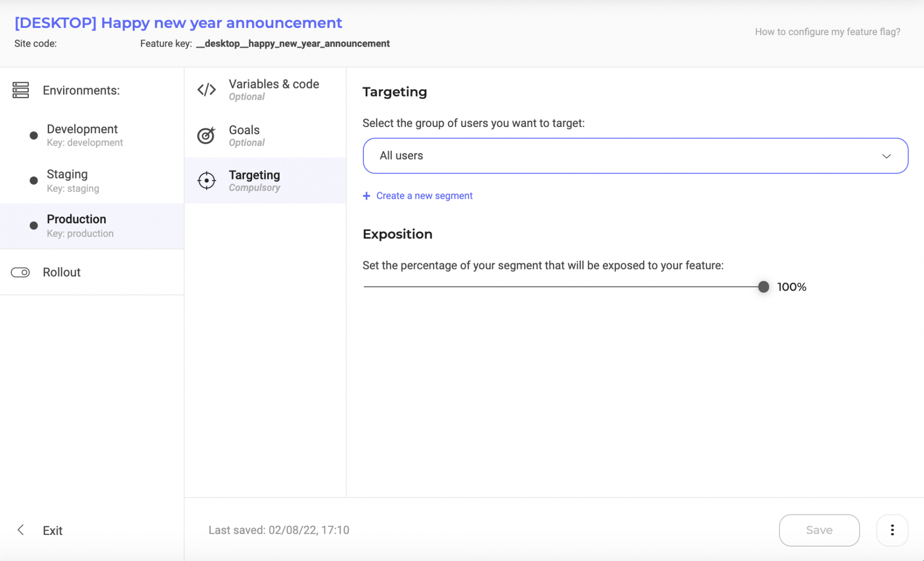The height and width of the screenshot is (561, 924).
Task: Click the Development environment status dot
Action: (34, 135)
